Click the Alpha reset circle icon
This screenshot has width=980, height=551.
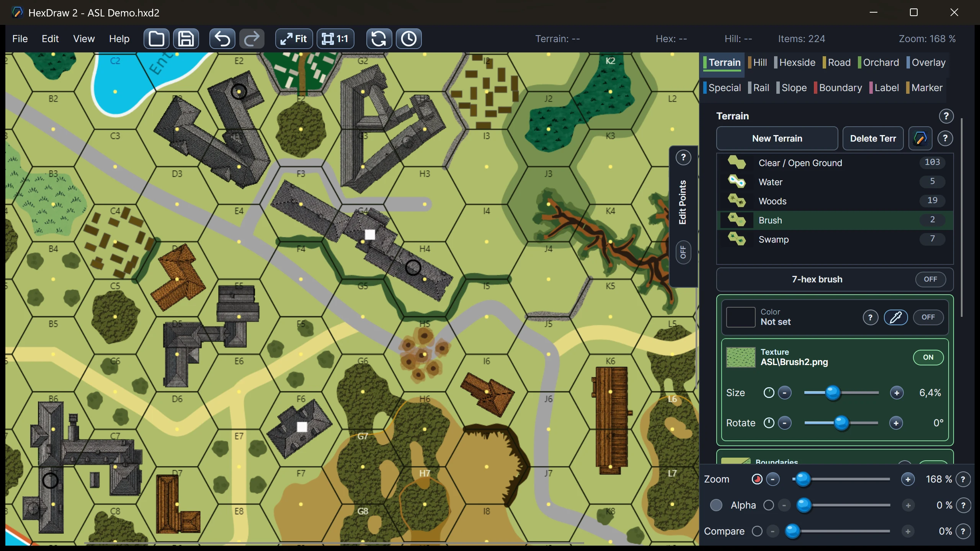(768, 505)
